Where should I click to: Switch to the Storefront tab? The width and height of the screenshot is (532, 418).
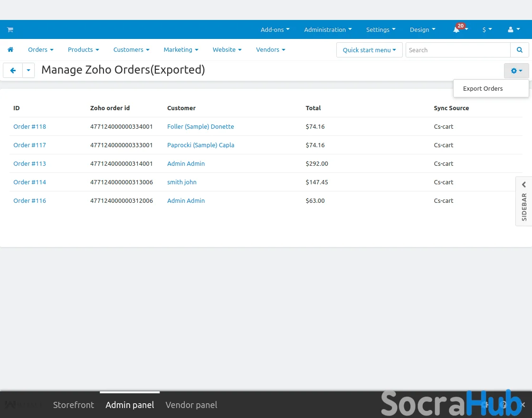pyautogui.click(x=74, y=405)
